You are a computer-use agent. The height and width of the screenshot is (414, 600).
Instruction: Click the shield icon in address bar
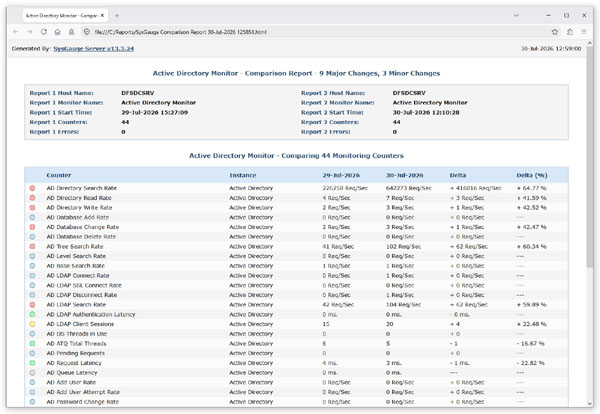[x=86, y=32]
